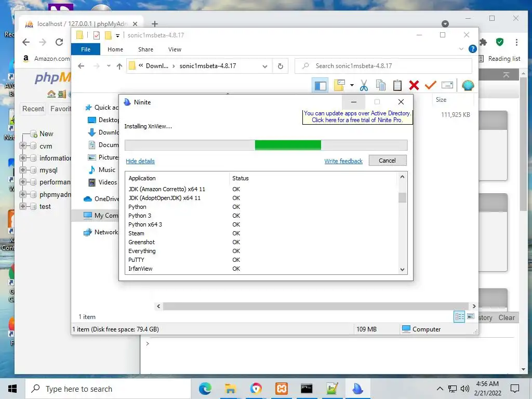Expand the cvm database in phpMyAdmin tree
The width and height of the screenshot is (532, 399).
(x=23, y=146)
